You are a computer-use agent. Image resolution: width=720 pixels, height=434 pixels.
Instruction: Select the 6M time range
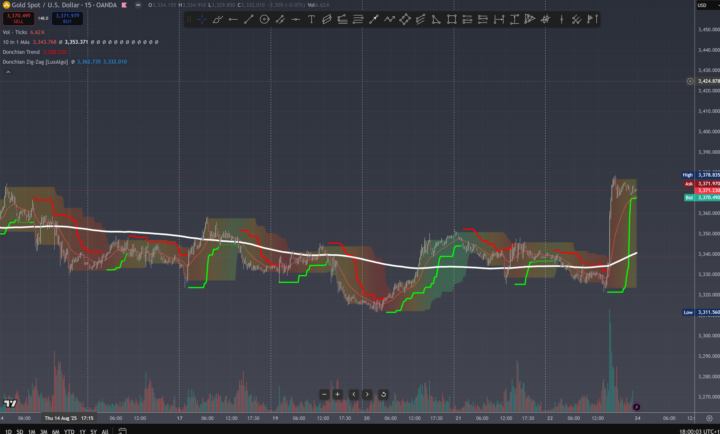point(56,431)
